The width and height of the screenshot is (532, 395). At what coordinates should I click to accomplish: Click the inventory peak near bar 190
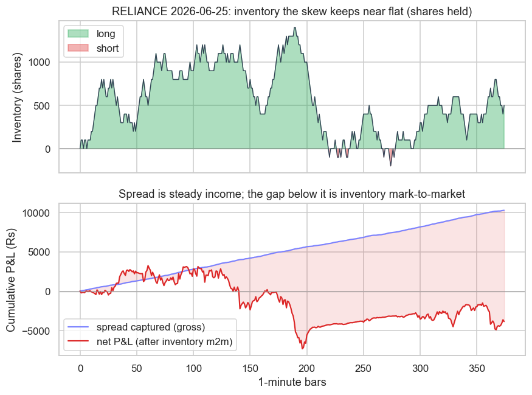pos(295,27)
